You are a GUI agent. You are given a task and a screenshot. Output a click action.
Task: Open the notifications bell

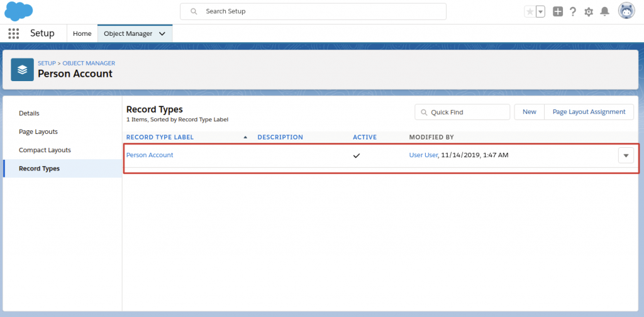point(604,11)
